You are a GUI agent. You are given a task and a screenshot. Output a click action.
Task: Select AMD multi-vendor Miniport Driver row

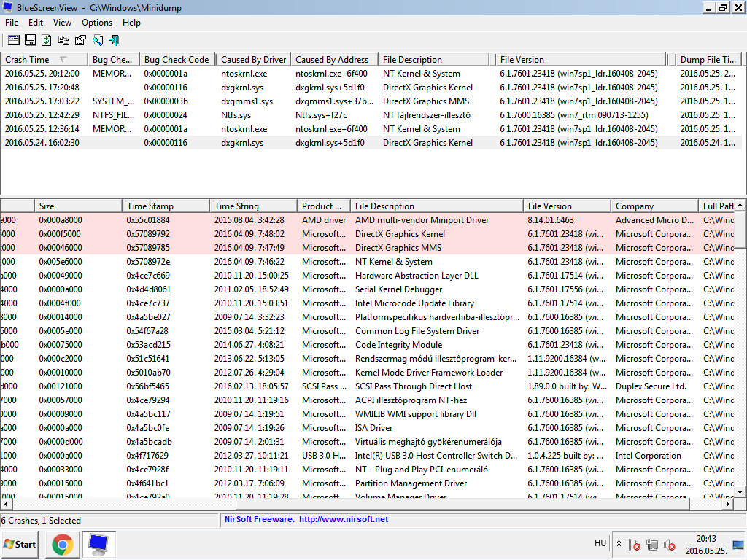tap(368, 220)
